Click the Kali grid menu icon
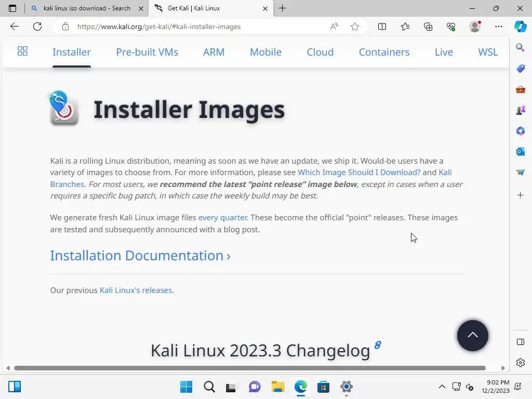 tap(22, 51)
